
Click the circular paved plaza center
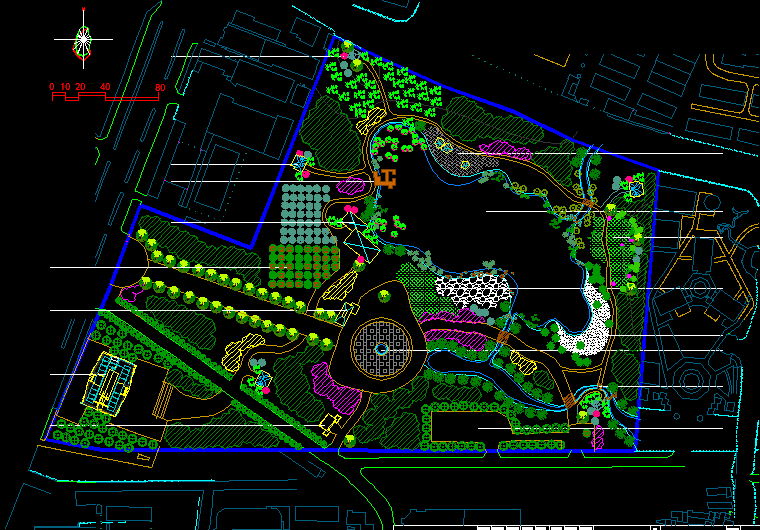(x=382, y=349)
